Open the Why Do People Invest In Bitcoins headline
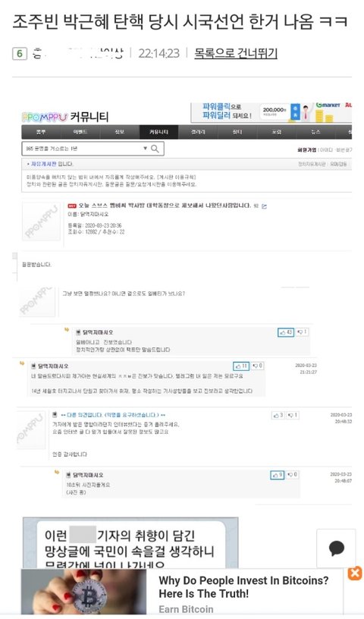 pos(243,587)
